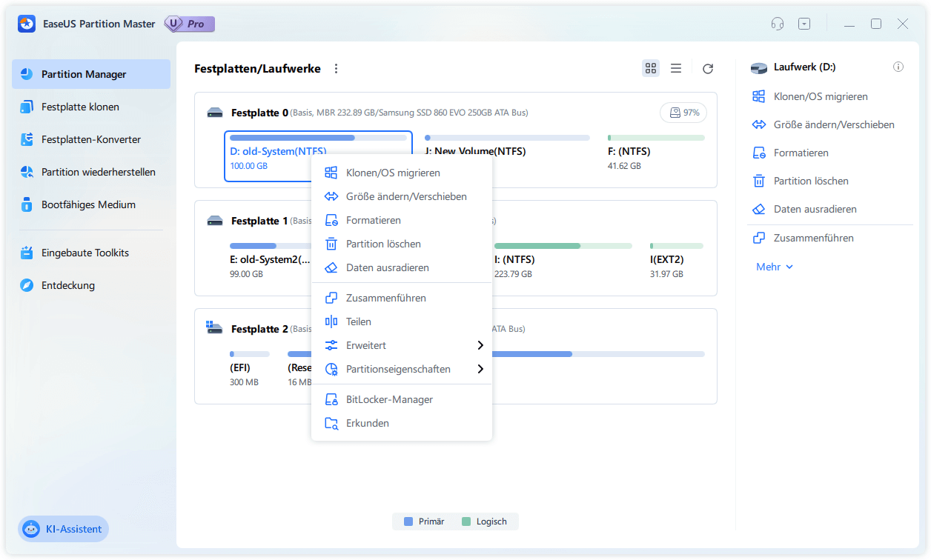Open Eingebaute Toolkits in sidebar
Viewport: 931px width, 560px height.
click(x=85, y=253)
